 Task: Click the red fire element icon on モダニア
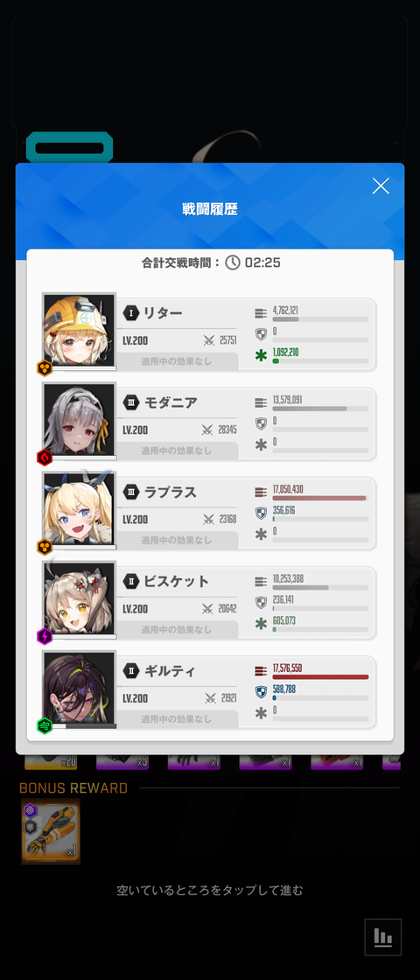coord(45,458)
